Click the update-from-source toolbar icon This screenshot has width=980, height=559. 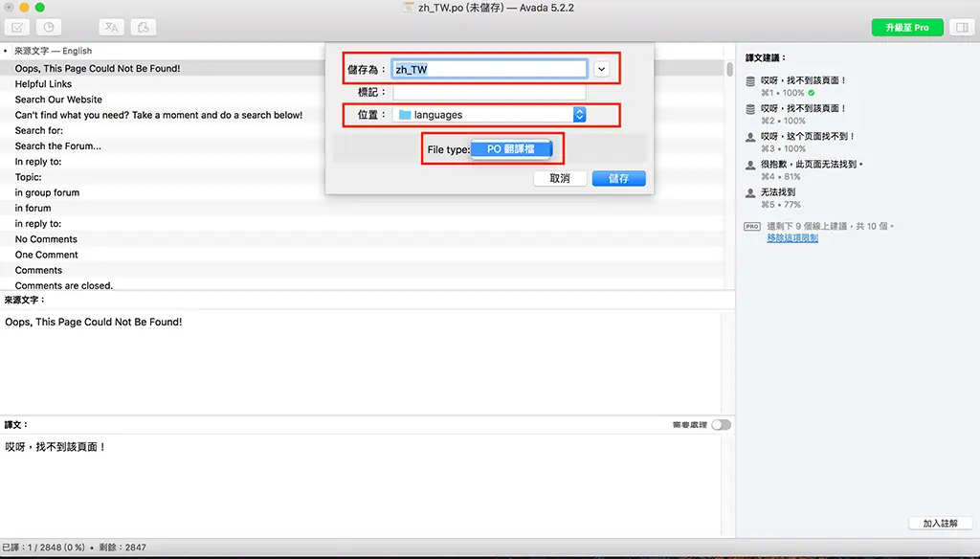tap(144, 28)
